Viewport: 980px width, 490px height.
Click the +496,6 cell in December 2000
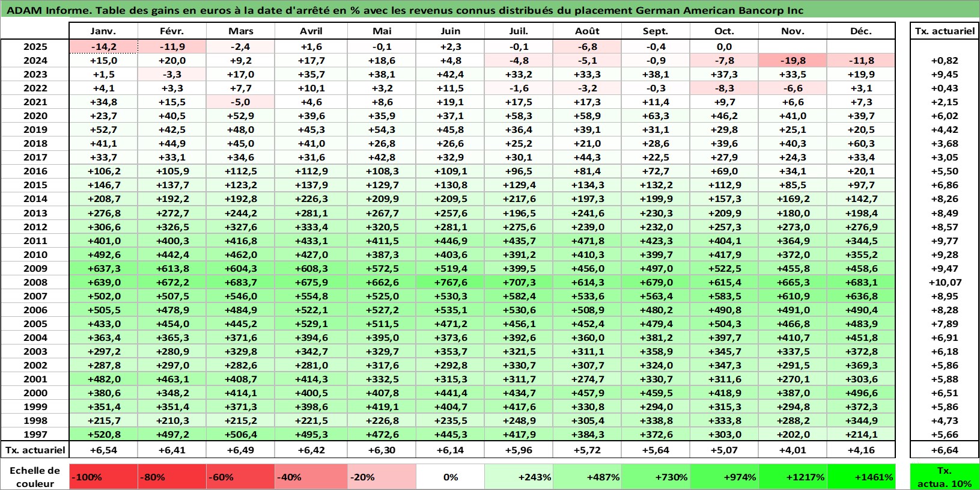[861, 393]
